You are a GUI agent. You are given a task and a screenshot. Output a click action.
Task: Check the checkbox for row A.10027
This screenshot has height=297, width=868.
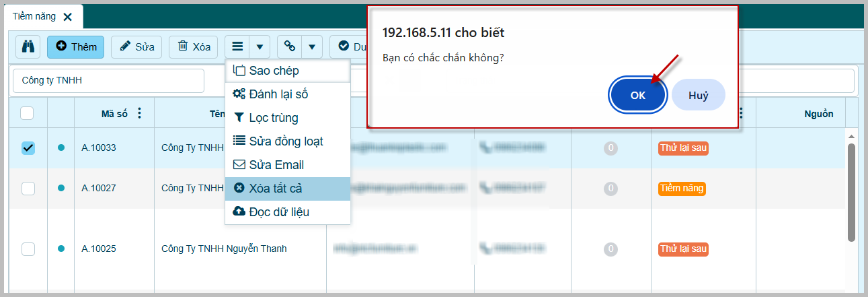(28, 189)
